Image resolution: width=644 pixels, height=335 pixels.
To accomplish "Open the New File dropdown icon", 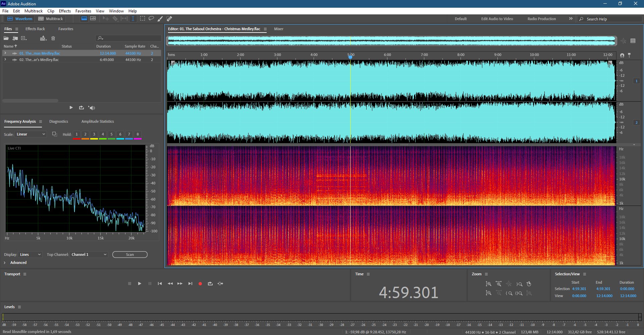I will pos(24,38).
